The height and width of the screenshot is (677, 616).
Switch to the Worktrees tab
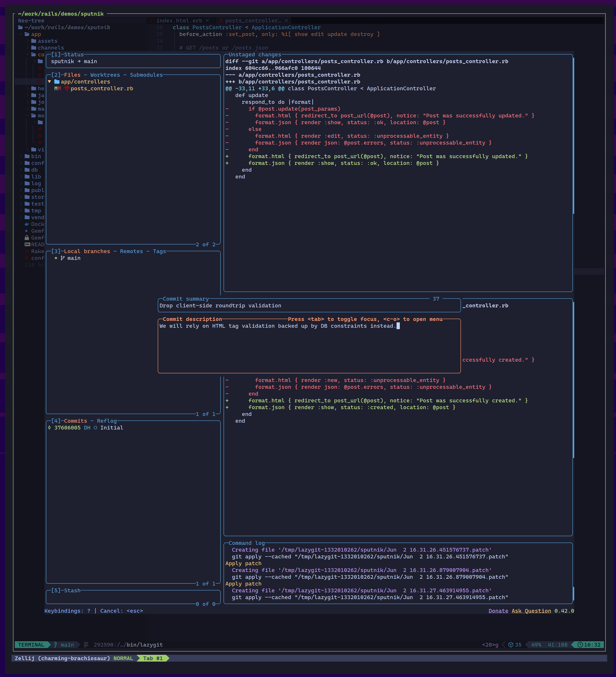pyautogui.click(x=105, y=75)
